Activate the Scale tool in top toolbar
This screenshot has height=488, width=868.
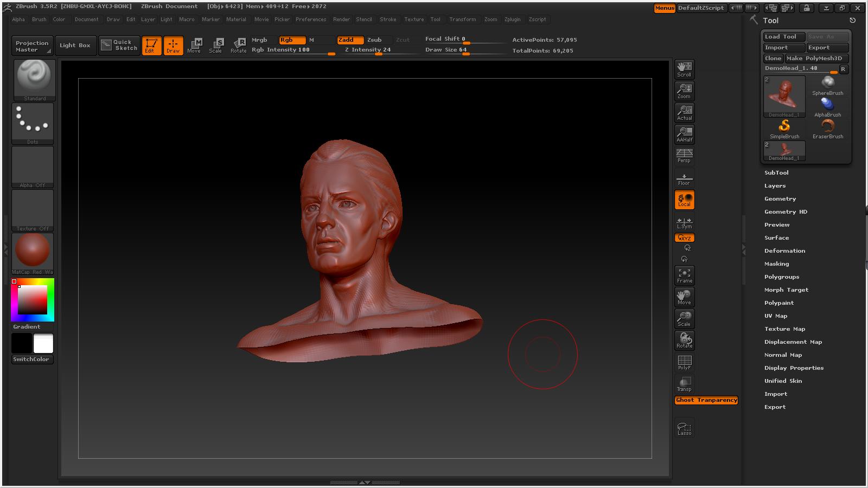click(216, 45)
